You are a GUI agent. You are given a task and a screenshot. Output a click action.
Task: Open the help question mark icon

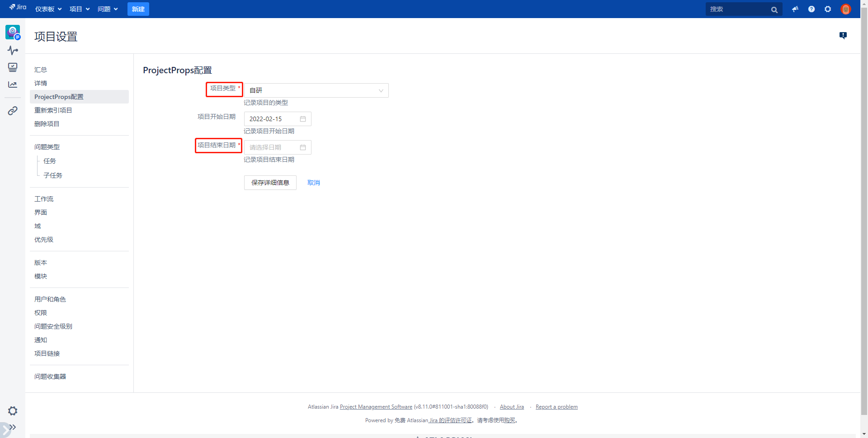pyautogui.click(x=811, y=9)
